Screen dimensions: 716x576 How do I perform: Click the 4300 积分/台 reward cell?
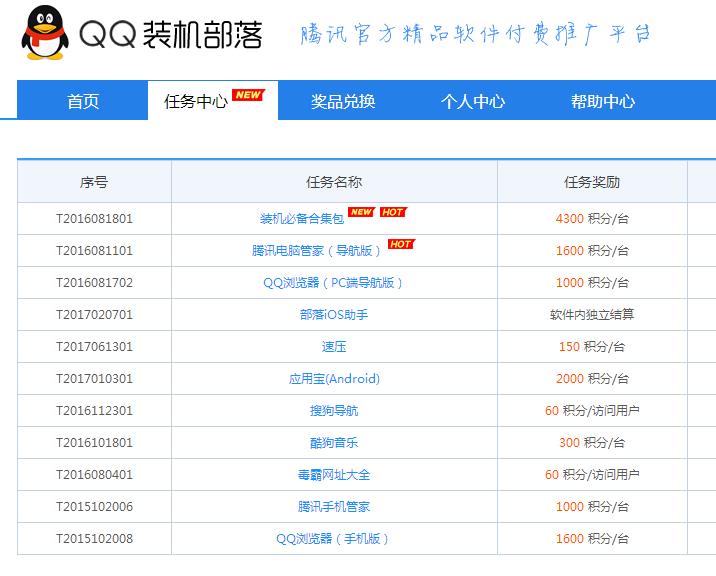592,219
